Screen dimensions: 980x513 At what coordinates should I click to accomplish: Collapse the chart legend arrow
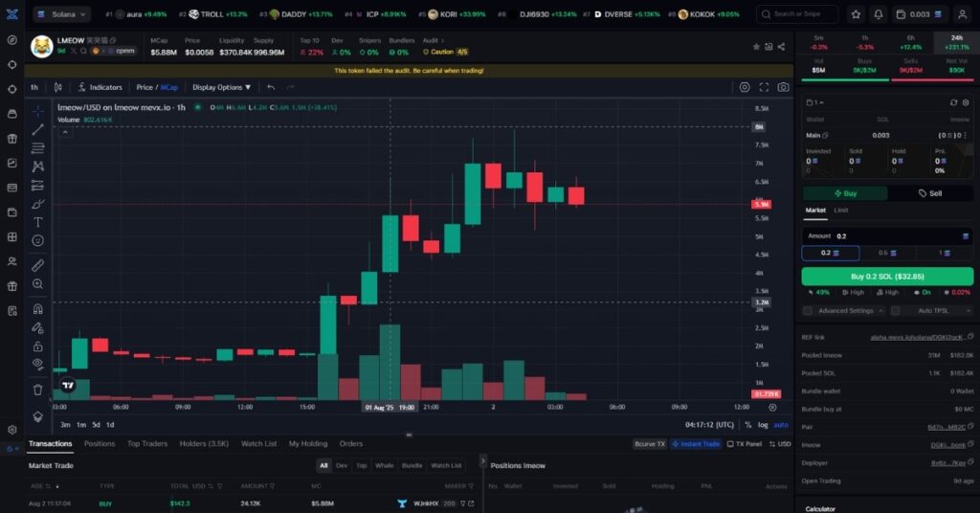click(65, 132)
